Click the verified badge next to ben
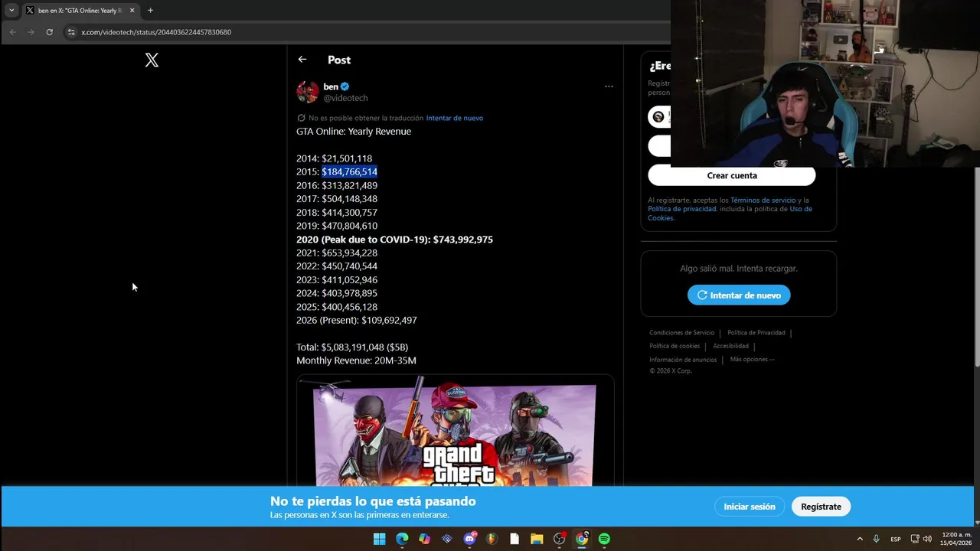This screenshot has width=980, height=551. pos(345,86)
